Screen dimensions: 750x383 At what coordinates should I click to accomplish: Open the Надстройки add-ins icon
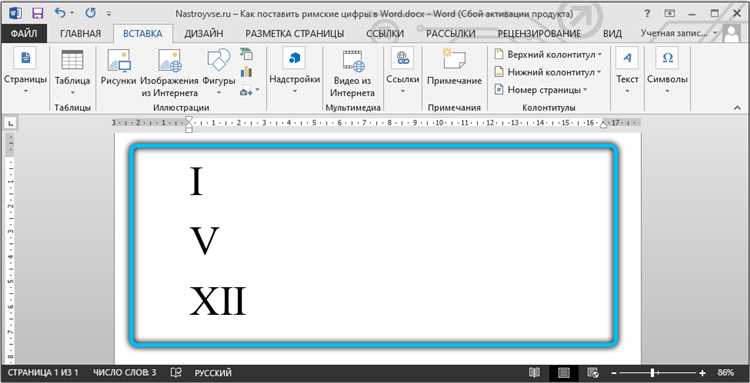tap(294, 58)
